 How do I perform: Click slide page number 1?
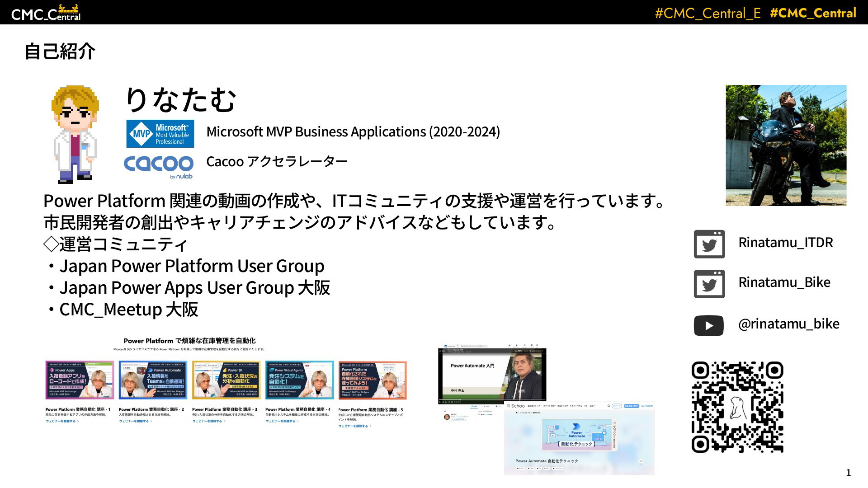(849, 473)
